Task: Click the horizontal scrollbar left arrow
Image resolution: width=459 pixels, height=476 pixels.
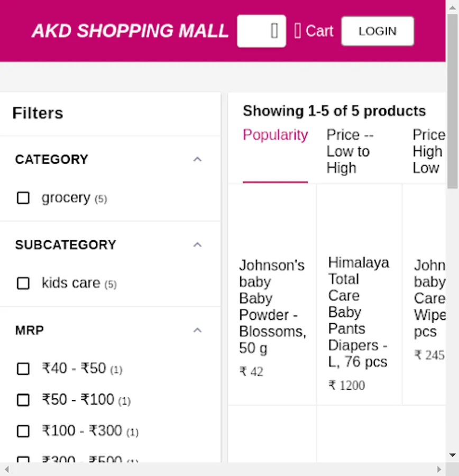Action: click(x=6, y=469)
